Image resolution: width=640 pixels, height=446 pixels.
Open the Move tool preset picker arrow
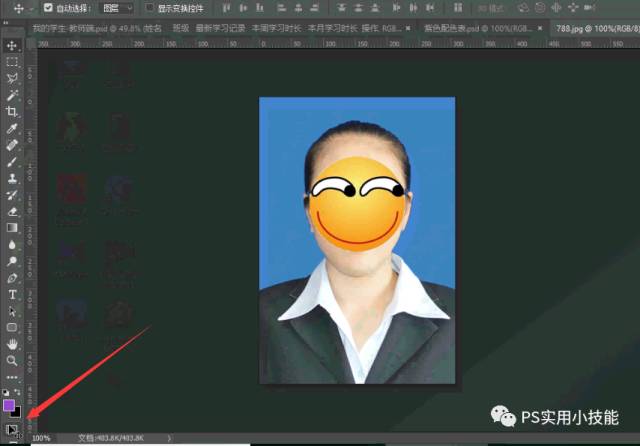[31, 9]
